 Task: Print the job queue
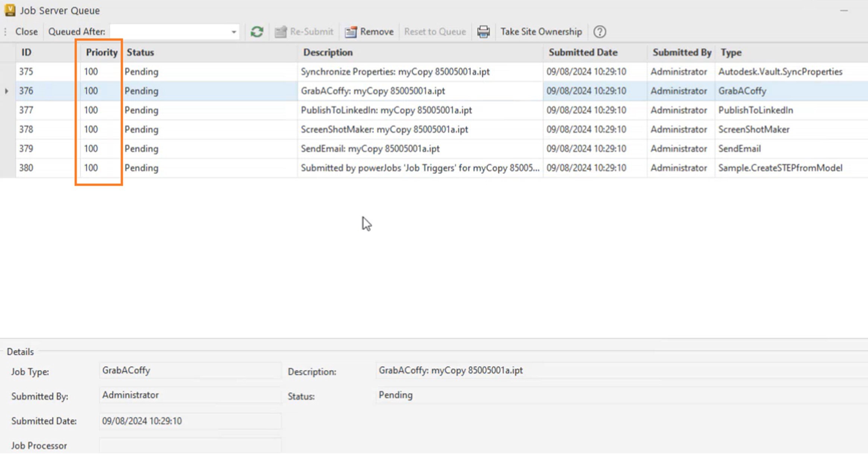483,32
